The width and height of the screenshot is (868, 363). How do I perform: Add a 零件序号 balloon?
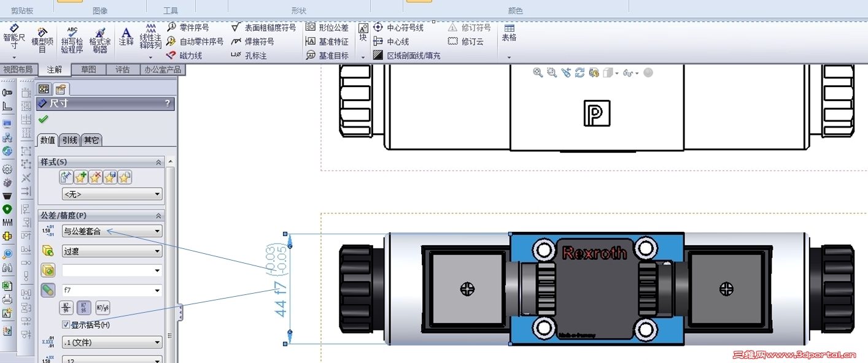coord(188,28)
